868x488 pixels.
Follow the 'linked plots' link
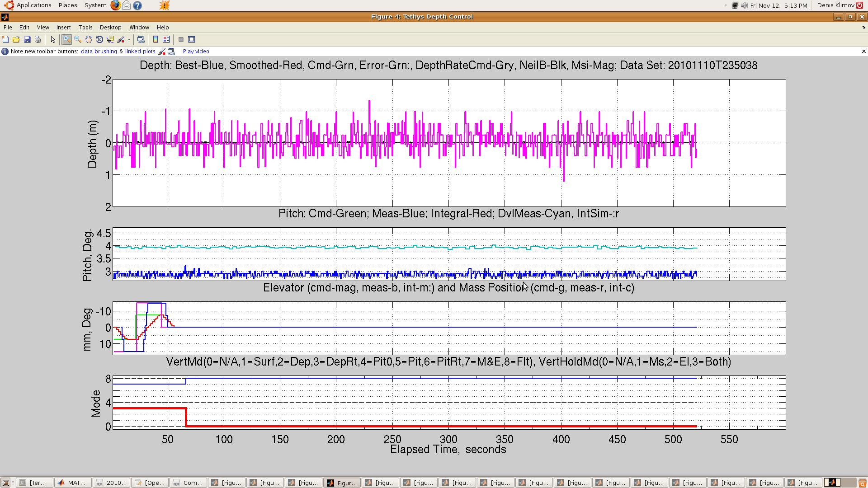(140, 52)
